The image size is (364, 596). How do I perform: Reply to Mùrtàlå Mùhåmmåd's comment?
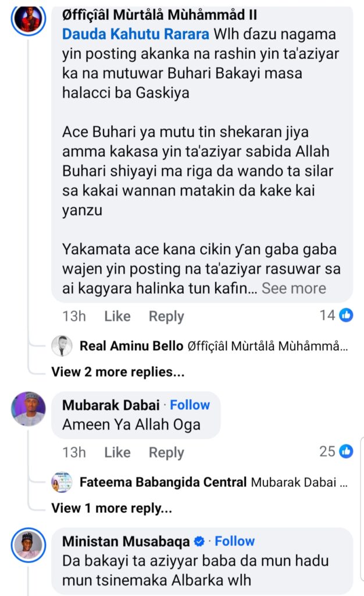(x=166, y=316)
